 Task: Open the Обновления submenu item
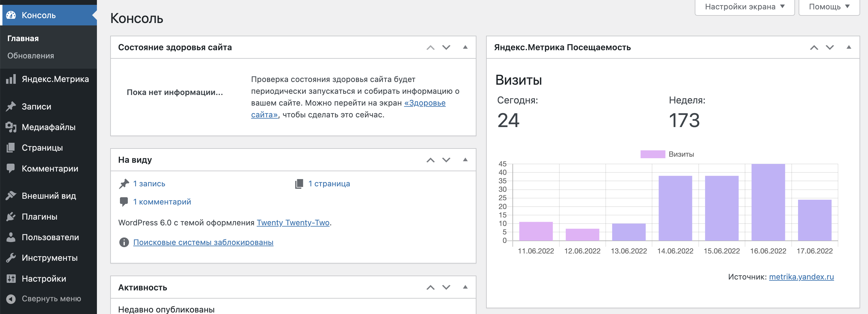(x=31, y=56)
